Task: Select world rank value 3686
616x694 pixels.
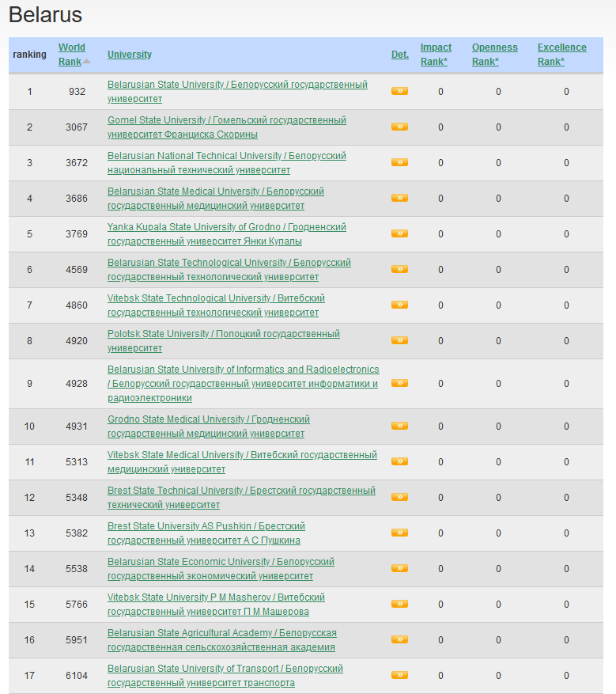Action: (77, 199)
